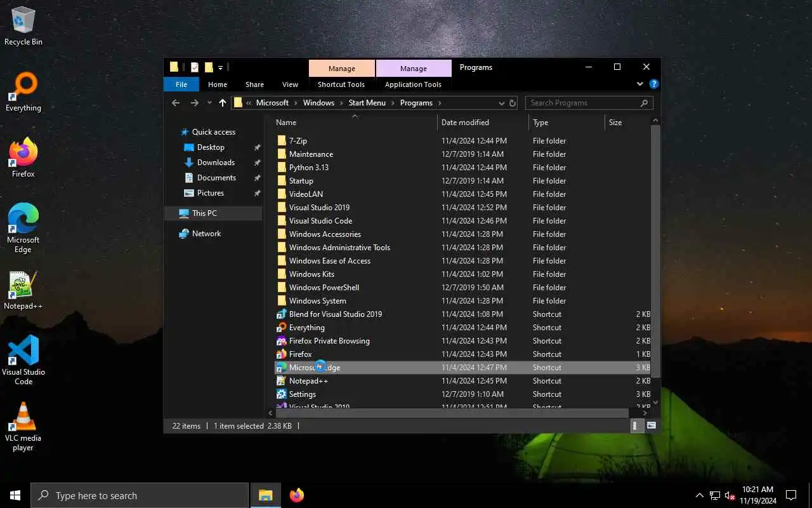
Task: Click the Properties checkmark icon in title bar
Action: 195,67
